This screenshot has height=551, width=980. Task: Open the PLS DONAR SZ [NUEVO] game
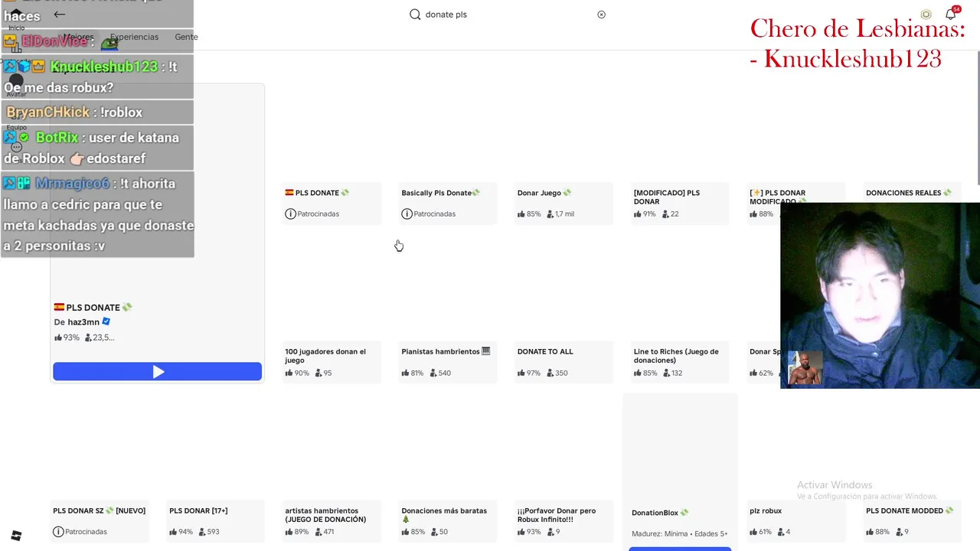click(99, 510)
